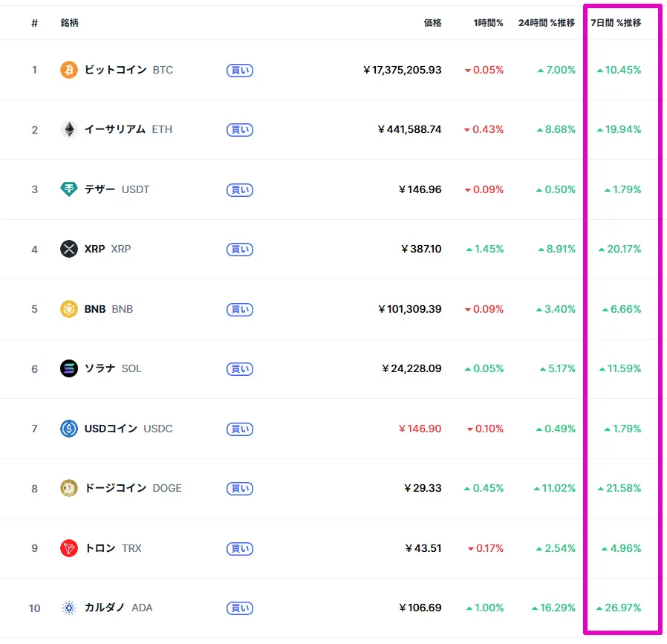Open the BNB name link
Viewport: 667px width, 644px height.
pos(108,309)
